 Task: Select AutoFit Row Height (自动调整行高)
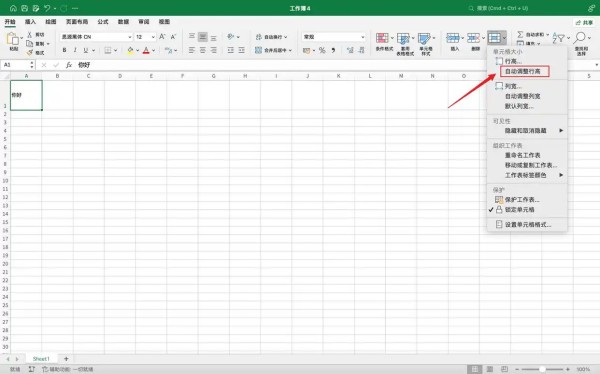[x=523, y=72]
